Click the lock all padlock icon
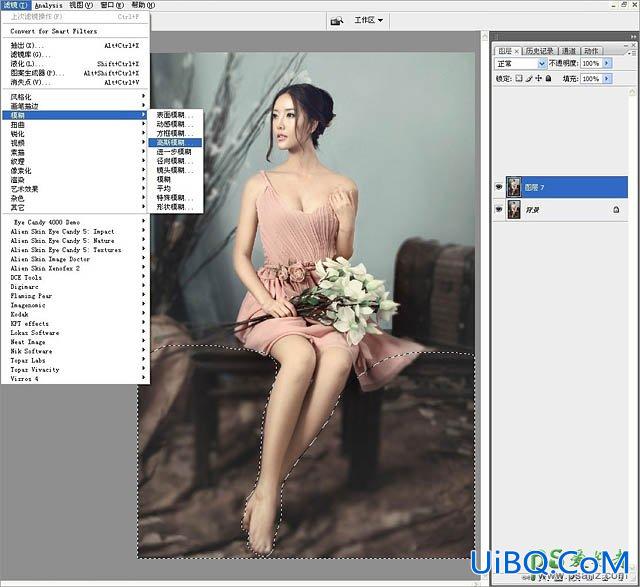640x587 pixels. pos(548,78)
